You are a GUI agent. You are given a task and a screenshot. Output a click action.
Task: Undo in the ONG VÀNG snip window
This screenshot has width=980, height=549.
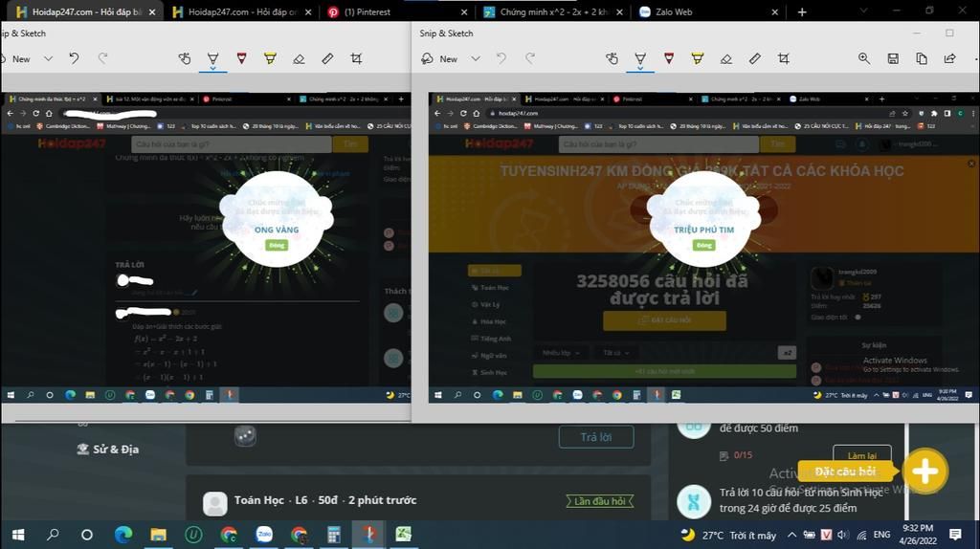[74, 58]
